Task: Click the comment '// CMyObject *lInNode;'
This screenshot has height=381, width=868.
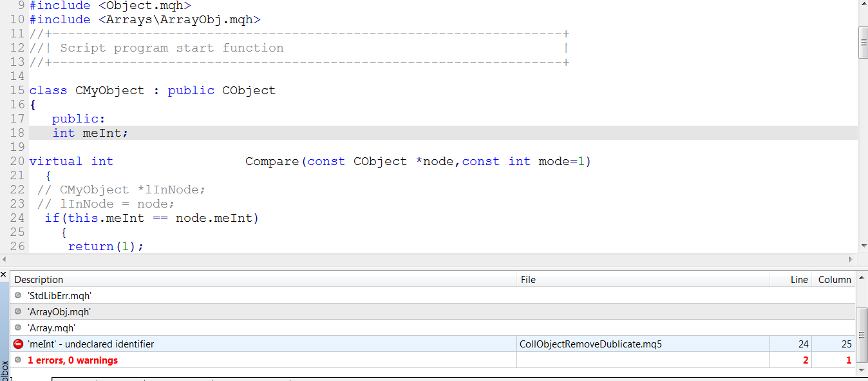Action: pos(121,190)
